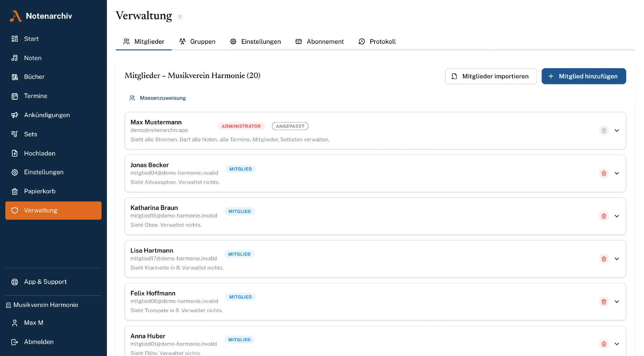This screenshot has height=356, width=644.
Task: Click the App & Support lifebuoy icon
Action: tap(14, 282)
